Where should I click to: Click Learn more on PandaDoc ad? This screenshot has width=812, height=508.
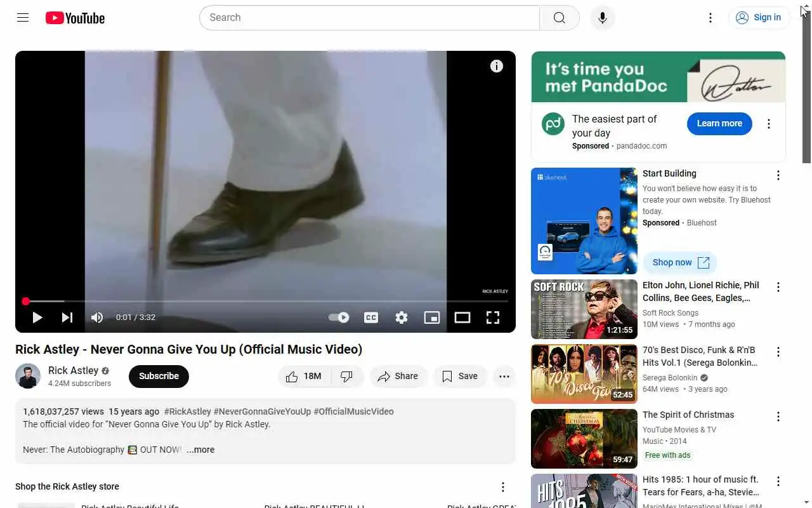719,124
